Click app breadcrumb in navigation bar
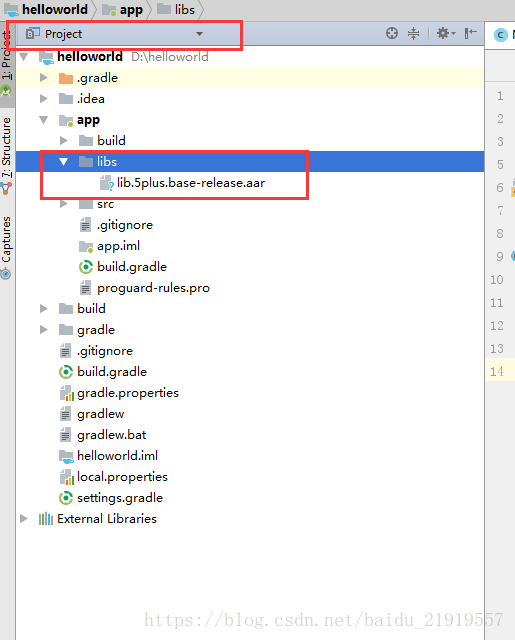The image size is (515, 640). pyautogui.click(x=122, y=9)
